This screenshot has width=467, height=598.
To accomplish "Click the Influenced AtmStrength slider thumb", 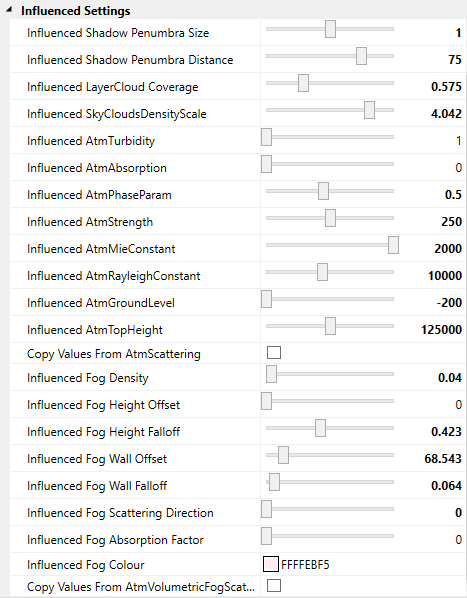I will tap(330, 218).
